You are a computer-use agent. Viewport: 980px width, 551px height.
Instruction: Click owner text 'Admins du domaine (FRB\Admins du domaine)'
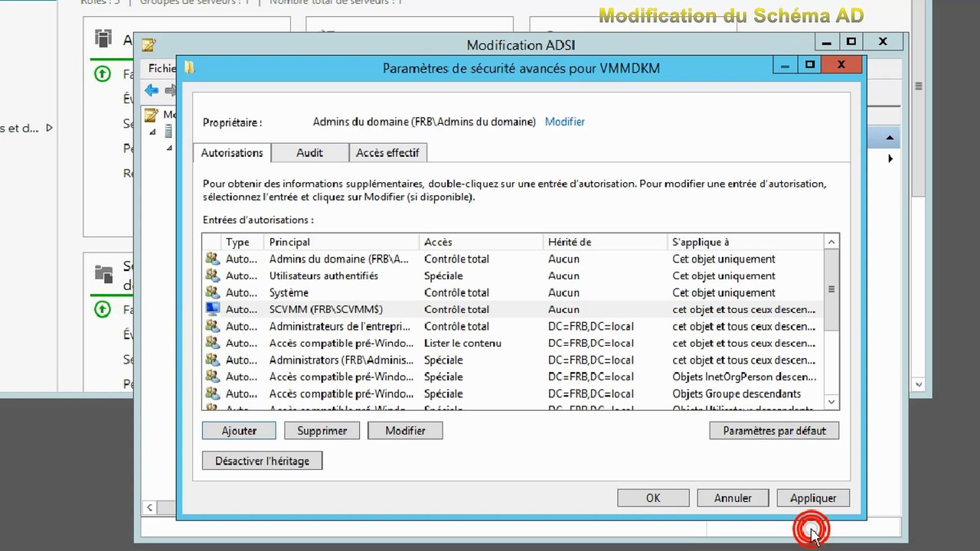click(x=424, y=122)
